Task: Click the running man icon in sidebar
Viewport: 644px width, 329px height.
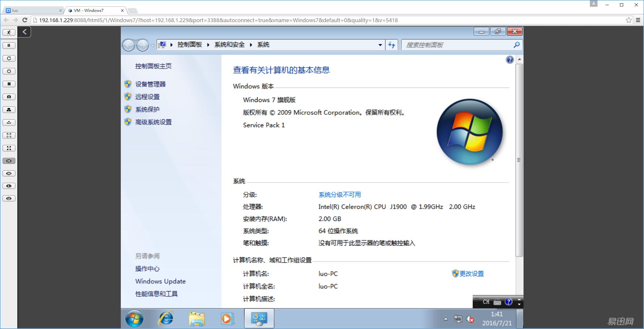Action: coord(9,32)
